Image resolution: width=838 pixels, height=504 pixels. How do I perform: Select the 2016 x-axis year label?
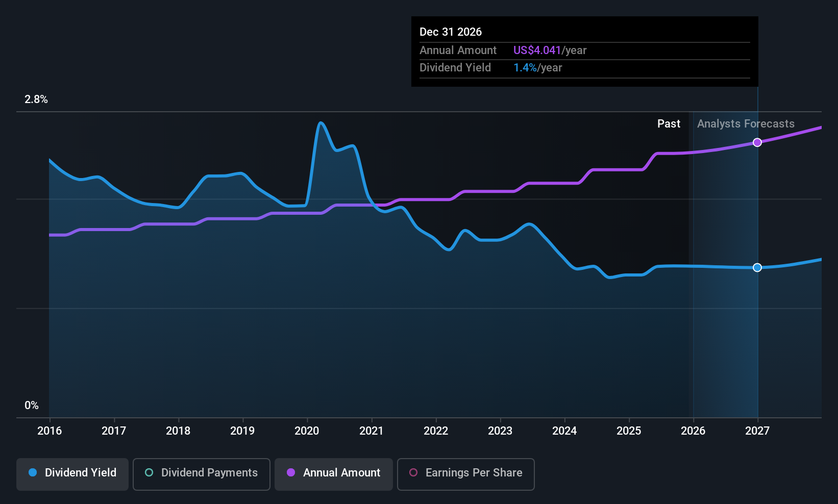(50, 431)
